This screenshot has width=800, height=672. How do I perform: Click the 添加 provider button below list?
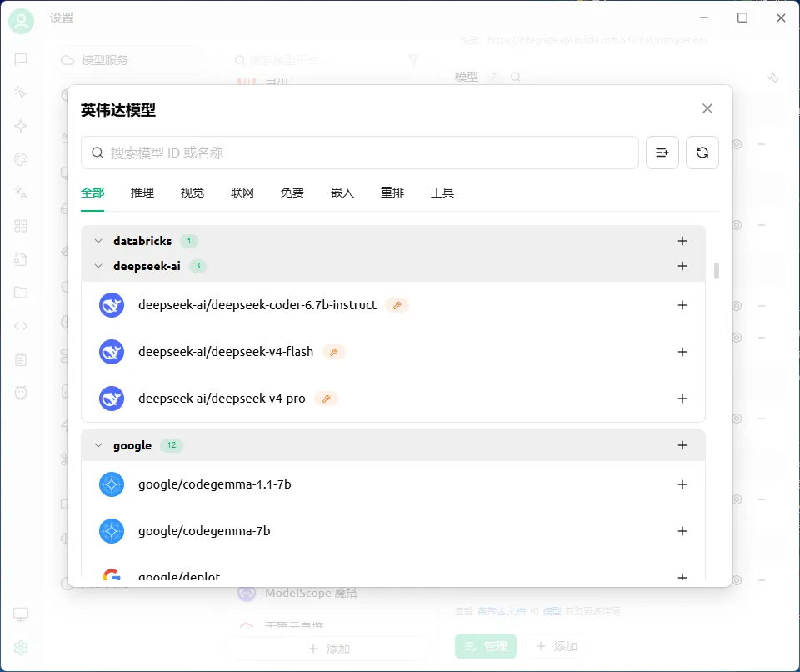[x=328, y=649]
